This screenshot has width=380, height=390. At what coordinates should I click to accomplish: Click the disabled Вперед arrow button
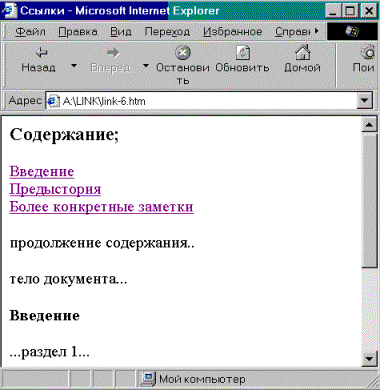click(111, 60)
